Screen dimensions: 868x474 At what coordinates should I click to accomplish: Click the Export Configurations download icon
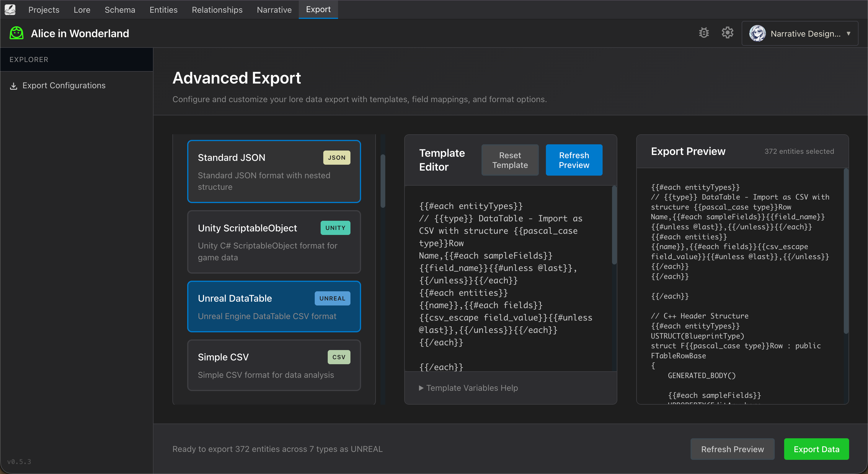coord(14,86)
